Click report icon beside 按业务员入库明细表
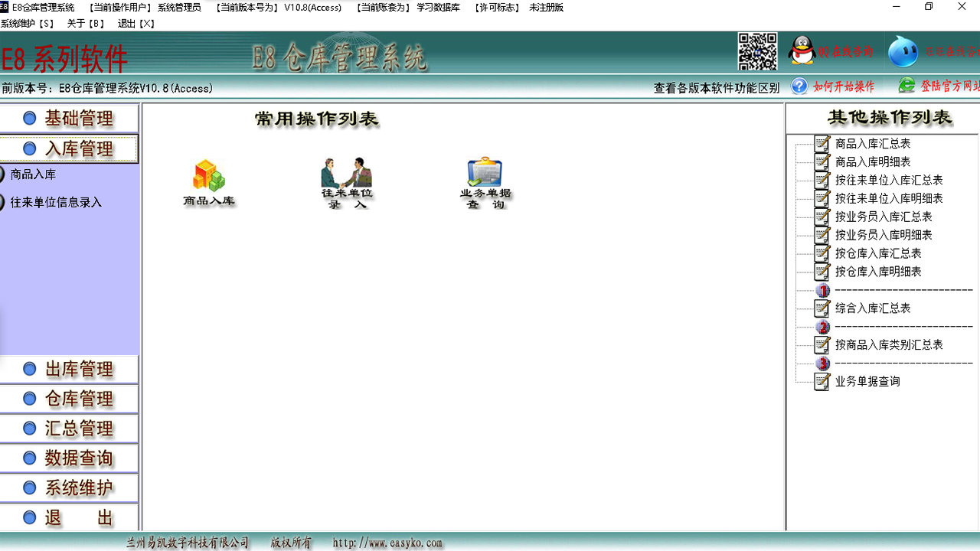The height and width of the screenshot is (551, 980). coord(822,235)
